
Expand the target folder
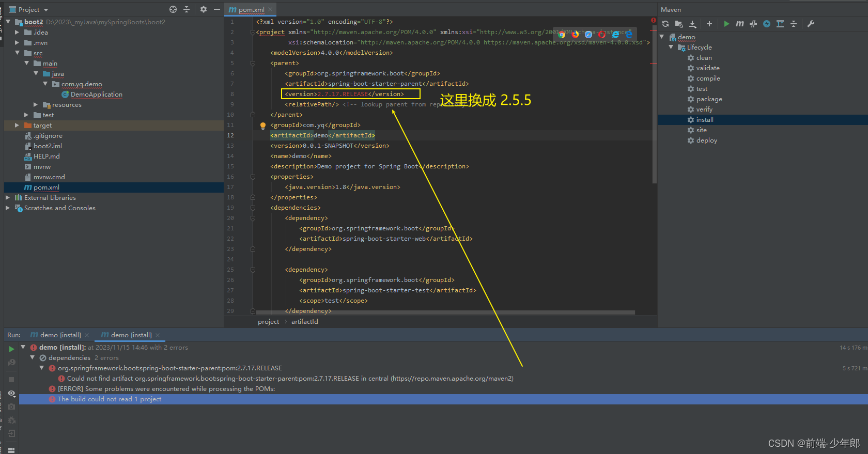(x=17, y=125)
